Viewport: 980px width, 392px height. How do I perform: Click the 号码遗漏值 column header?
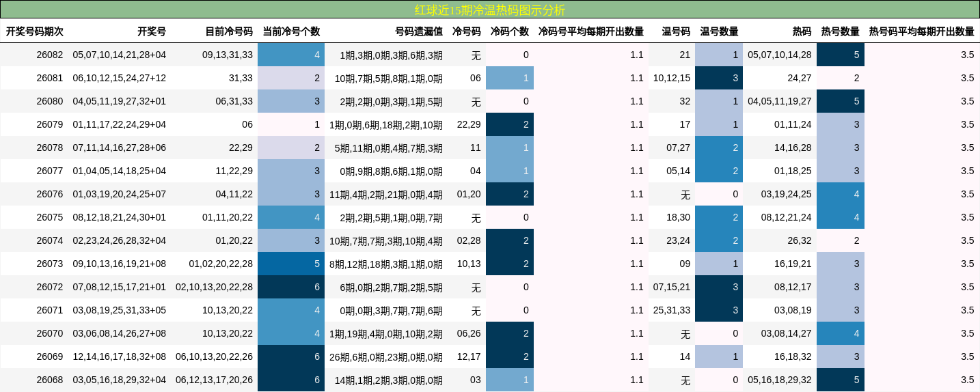coord(419,31)
